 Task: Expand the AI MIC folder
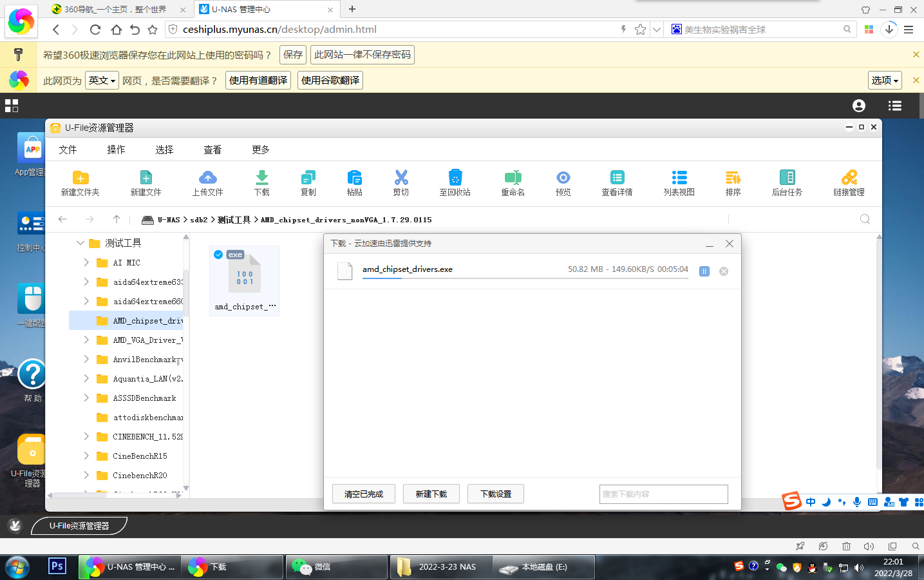(86, 262)
